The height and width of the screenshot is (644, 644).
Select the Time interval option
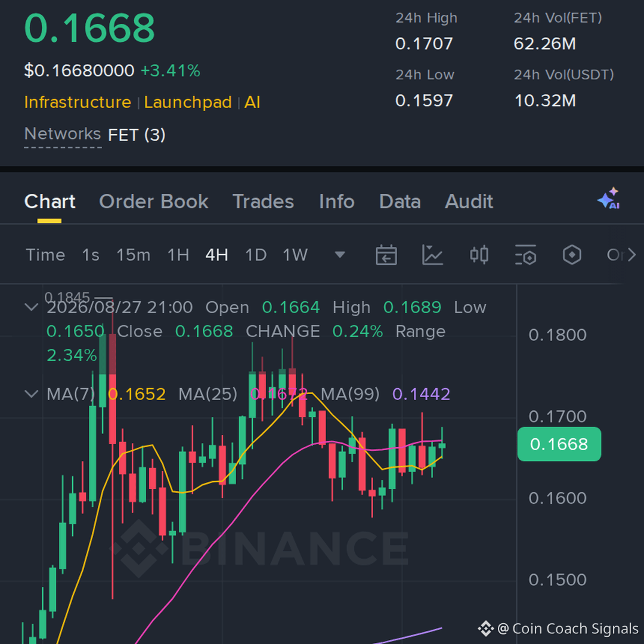pyautogui.click(x=45, y=255)
